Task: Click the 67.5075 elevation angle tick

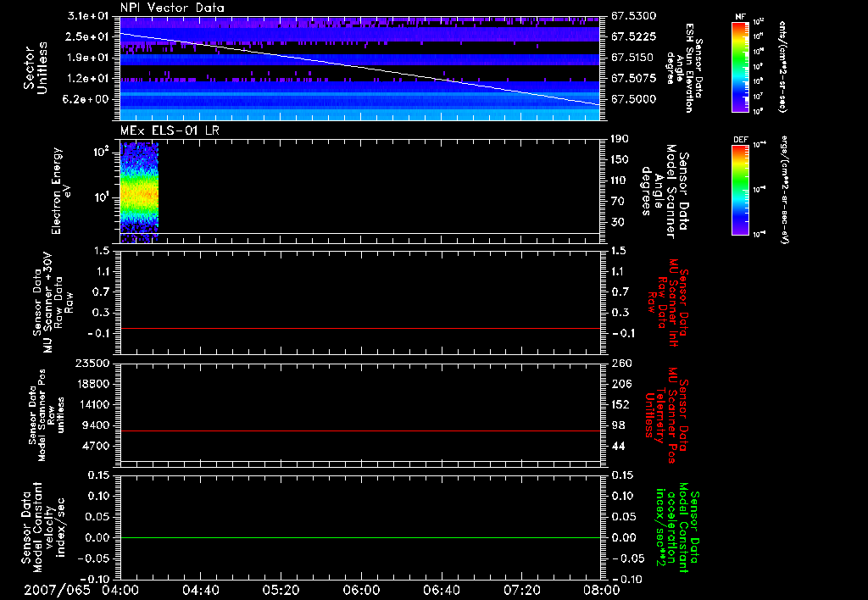Action: (x=634, y=79)
